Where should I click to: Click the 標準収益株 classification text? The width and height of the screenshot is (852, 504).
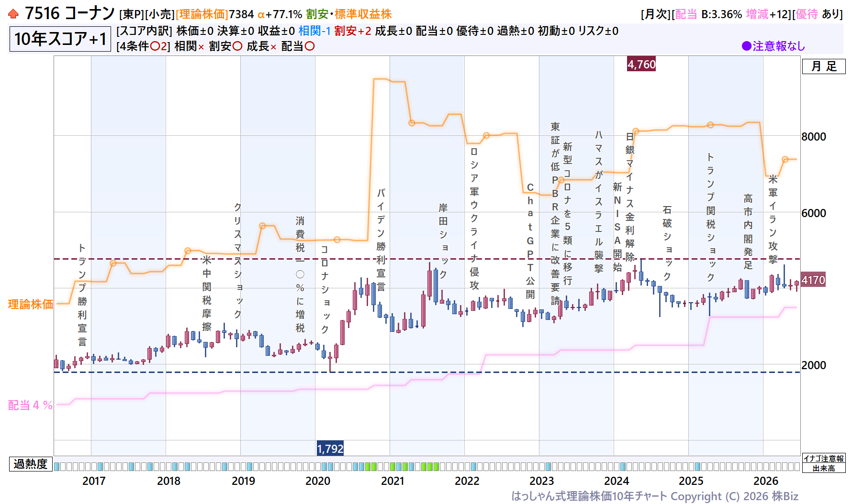click(363, 14)
